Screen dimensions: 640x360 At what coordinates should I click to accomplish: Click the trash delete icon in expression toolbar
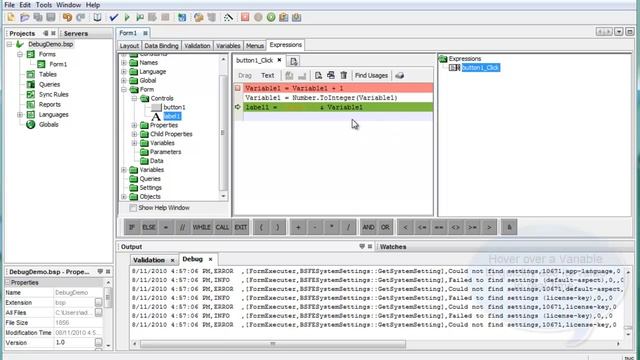[344, 75]
